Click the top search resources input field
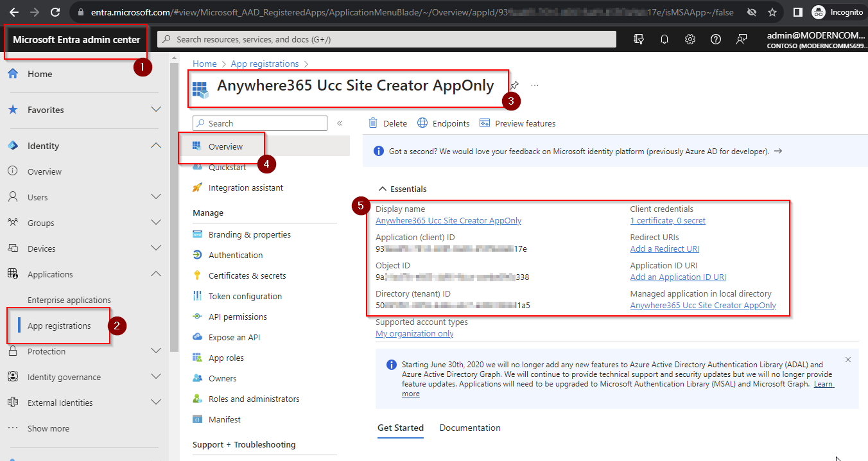This screenshot has width=868, height=461. pos(385,39)
